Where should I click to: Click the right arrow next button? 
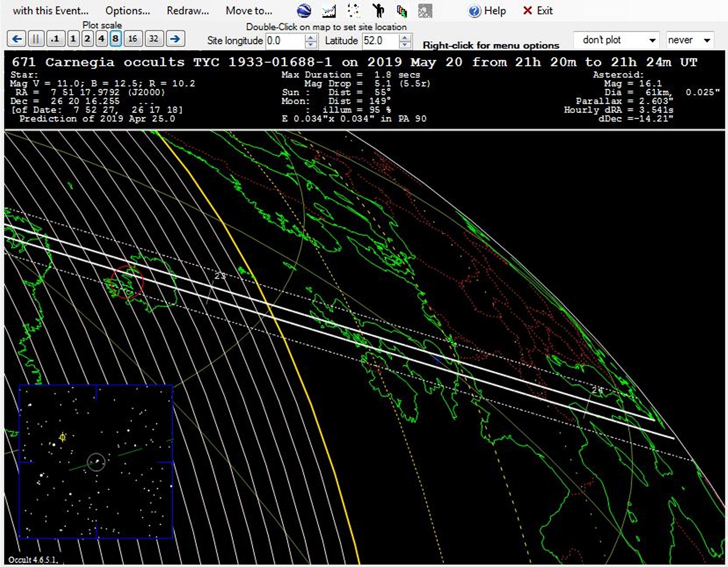point(175,39)
